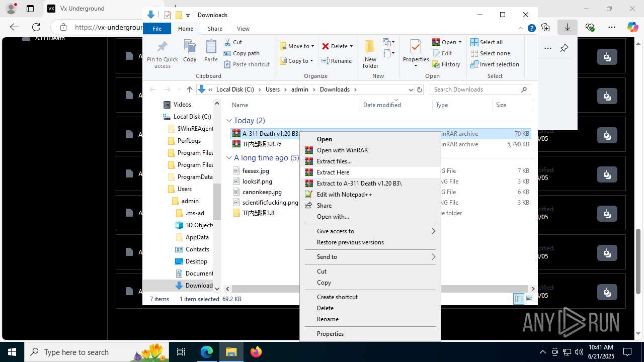Select the scientificfucking.png file
The height and width of the screenshot is (362, 644).
click(x=270, y=203)
